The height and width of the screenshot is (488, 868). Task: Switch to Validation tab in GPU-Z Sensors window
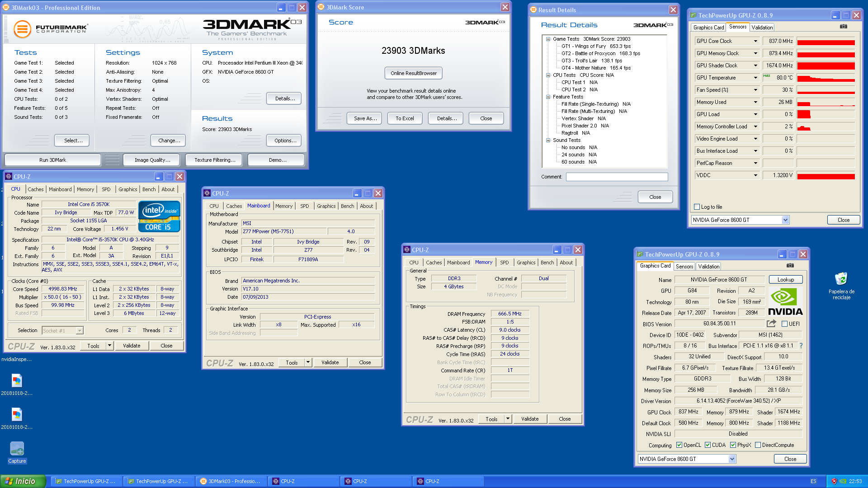click(762, 28)
